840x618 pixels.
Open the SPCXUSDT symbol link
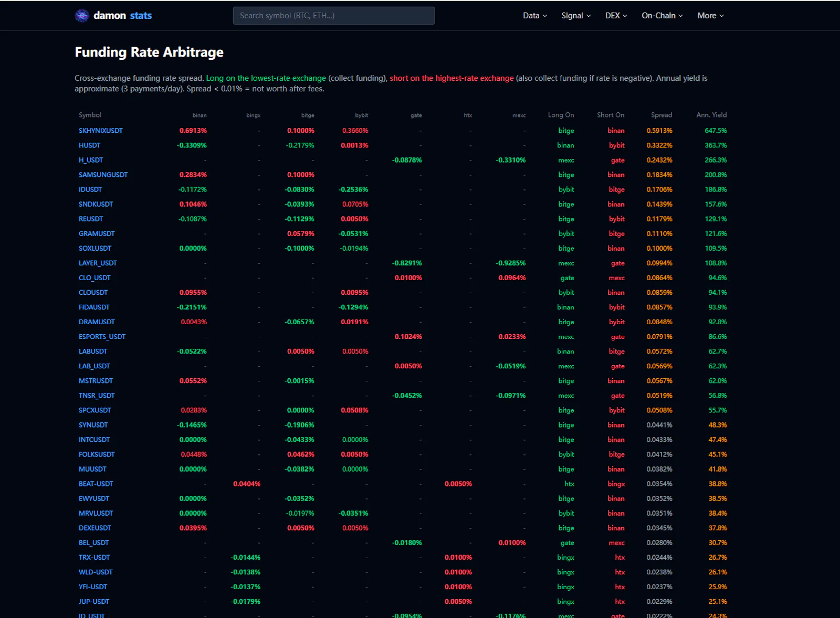click(x=95, y=410)
